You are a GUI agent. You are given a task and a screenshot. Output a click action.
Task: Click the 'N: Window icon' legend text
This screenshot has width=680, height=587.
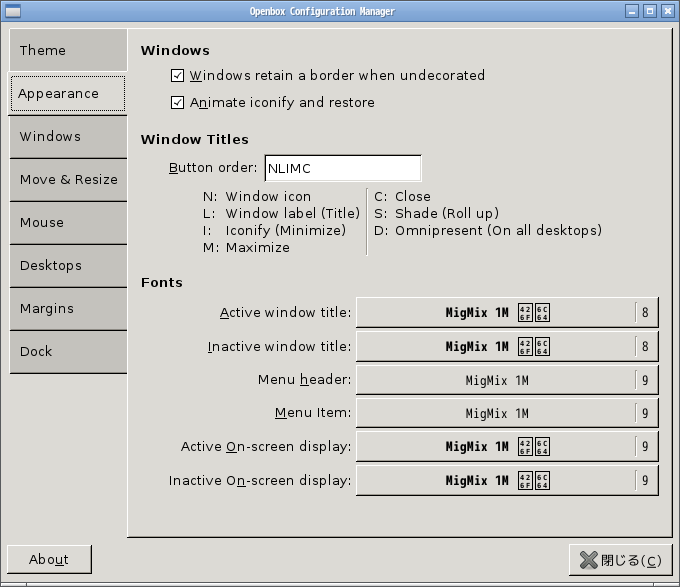257,196
